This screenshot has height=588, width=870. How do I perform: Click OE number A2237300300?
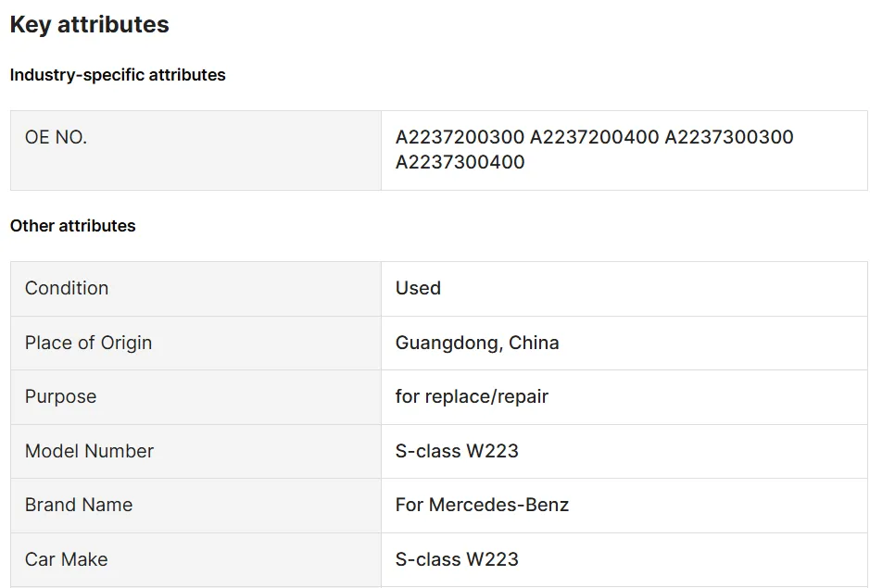(729, 137)
